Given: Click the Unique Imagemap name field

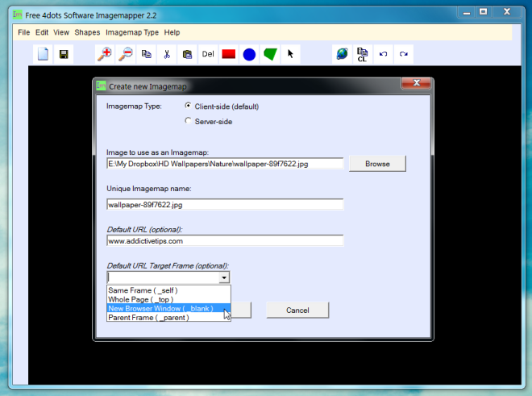Looking at the screenshot, I should [x=225, y=205].
